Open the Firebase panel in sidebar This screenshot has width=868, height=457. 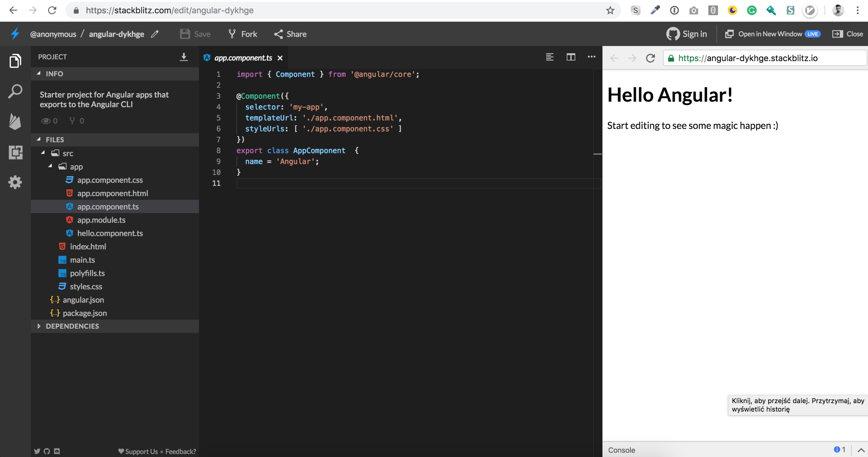15,122
